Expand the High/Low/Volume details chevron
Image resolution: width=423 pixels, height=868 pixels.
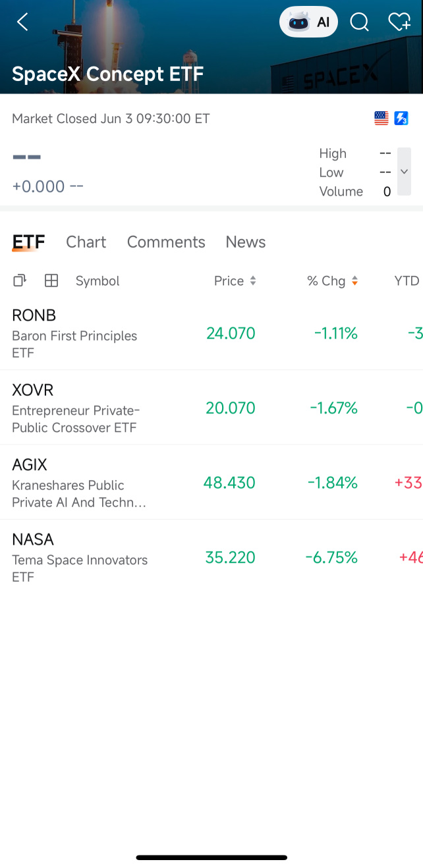click(x=404, y=171)
